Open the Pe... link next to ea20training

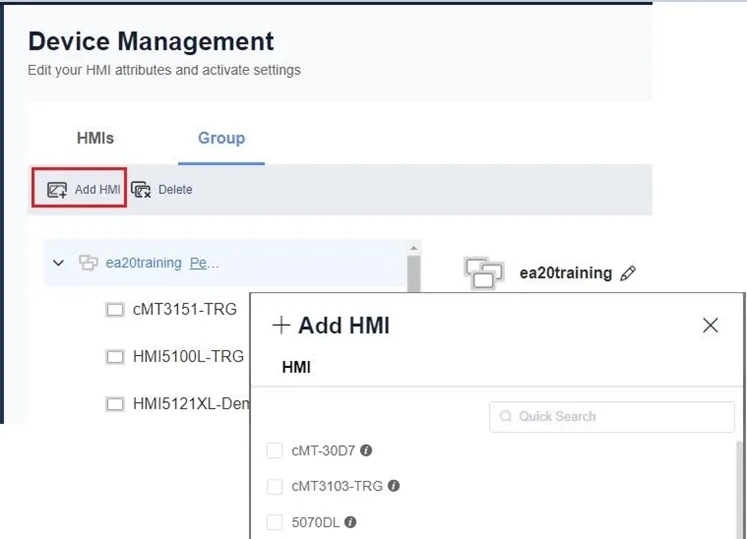tap(204, 263)
